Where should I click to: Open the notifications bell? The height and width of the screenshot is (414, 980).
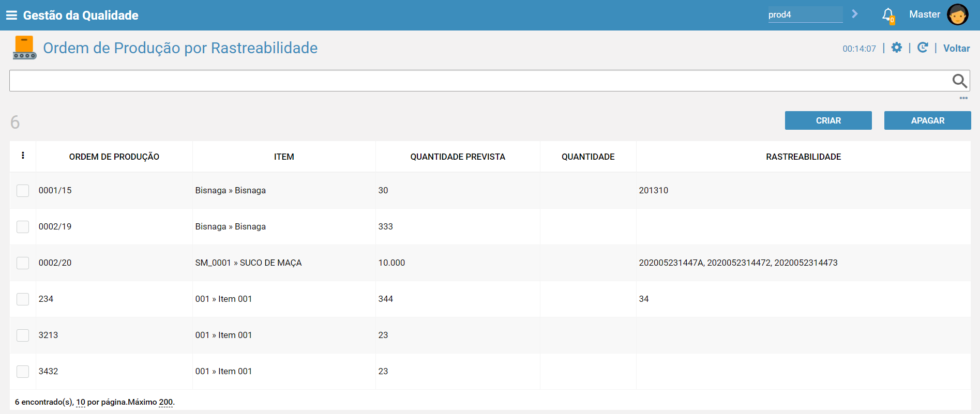(888, 15)
